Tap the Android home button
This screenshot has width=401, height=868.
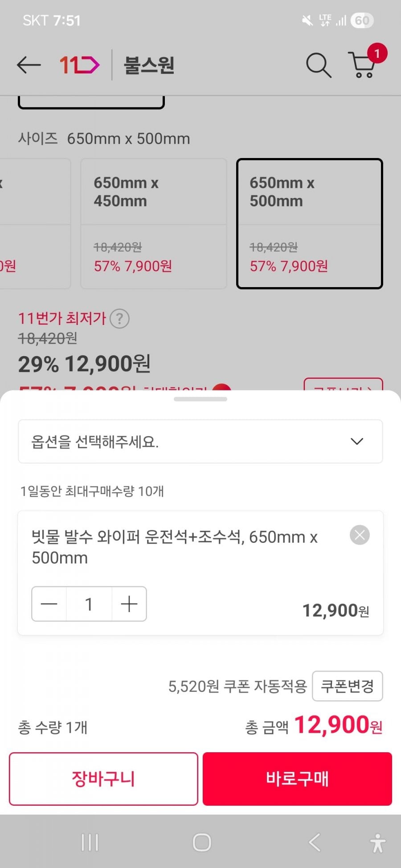pyautogui.click(x=201, y=843)
